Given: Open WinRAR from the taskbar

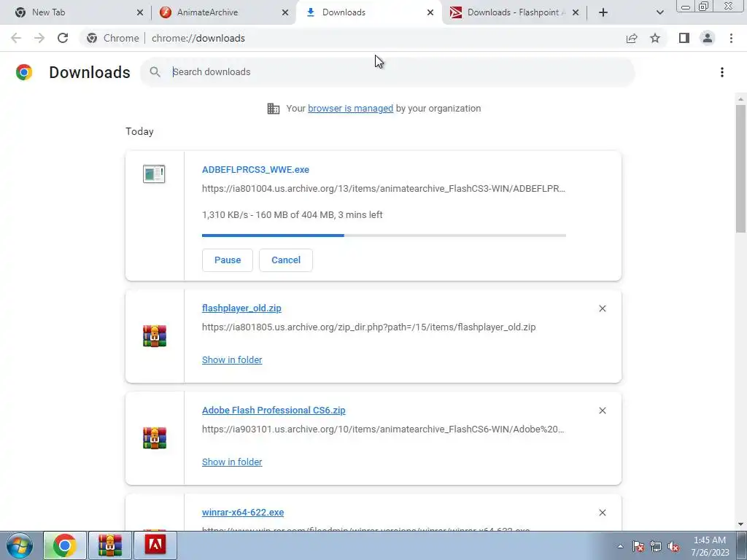Looking at the screenshot, I should 110,545.
